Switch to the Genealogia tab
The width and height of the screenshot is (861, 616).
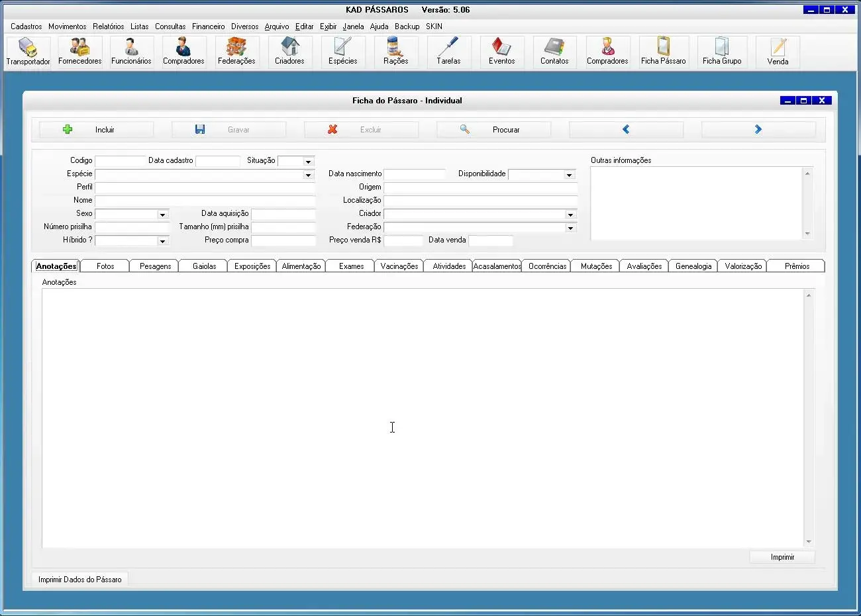tap(693, 266)
